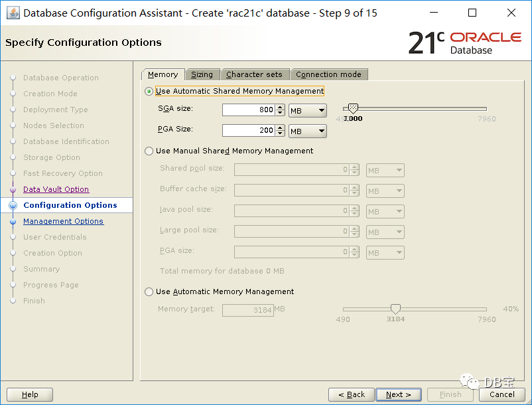Select Use Automatic Shared Memory Management
The height and width of the screenshot is (405, 532).
(x=149, y=92)
